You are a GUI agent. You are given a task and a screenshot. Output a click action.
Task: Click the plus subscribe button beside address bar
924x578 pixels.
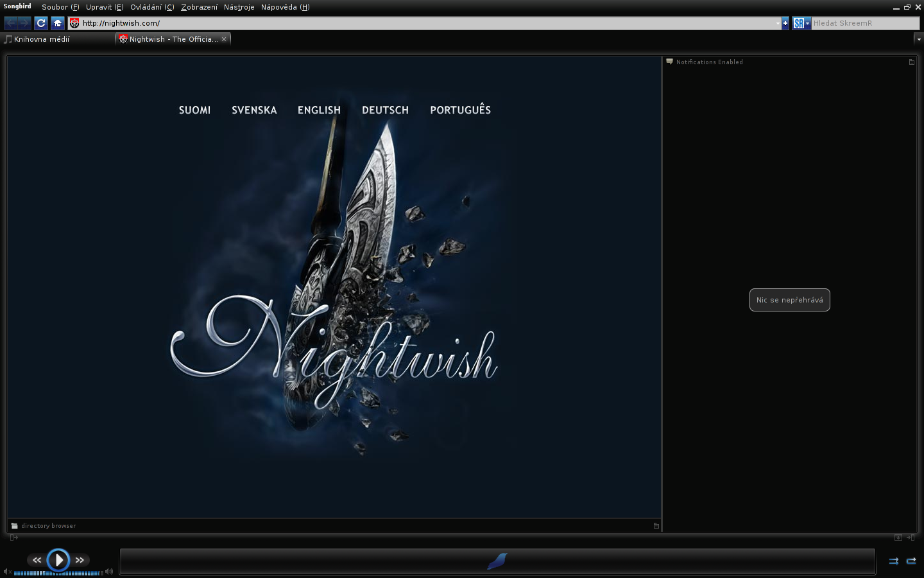click(x=785, y=23)
